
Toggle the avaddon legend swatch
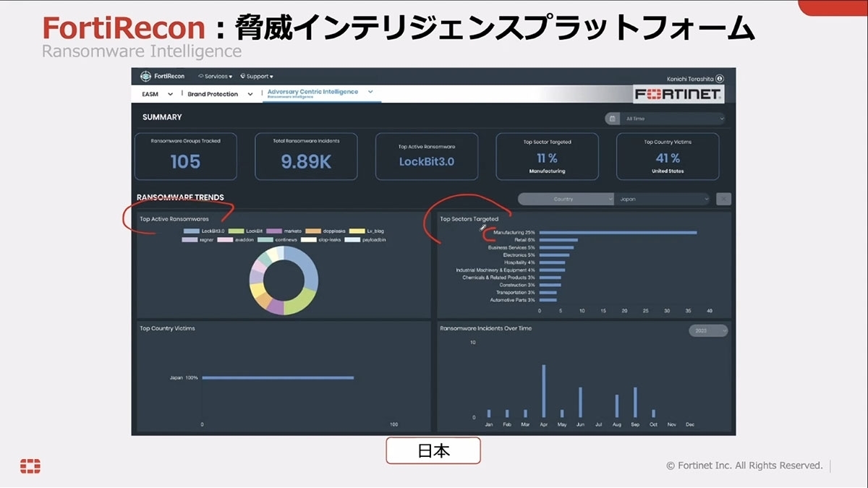click(225, 239)
